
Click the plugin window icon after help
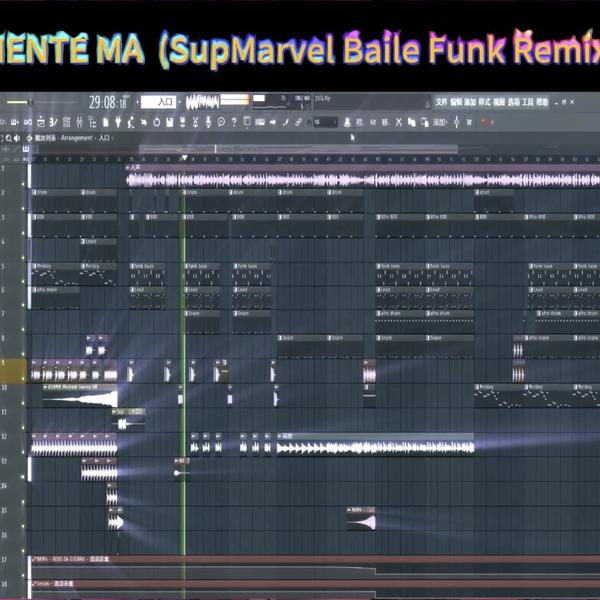[x=247, y=122]
